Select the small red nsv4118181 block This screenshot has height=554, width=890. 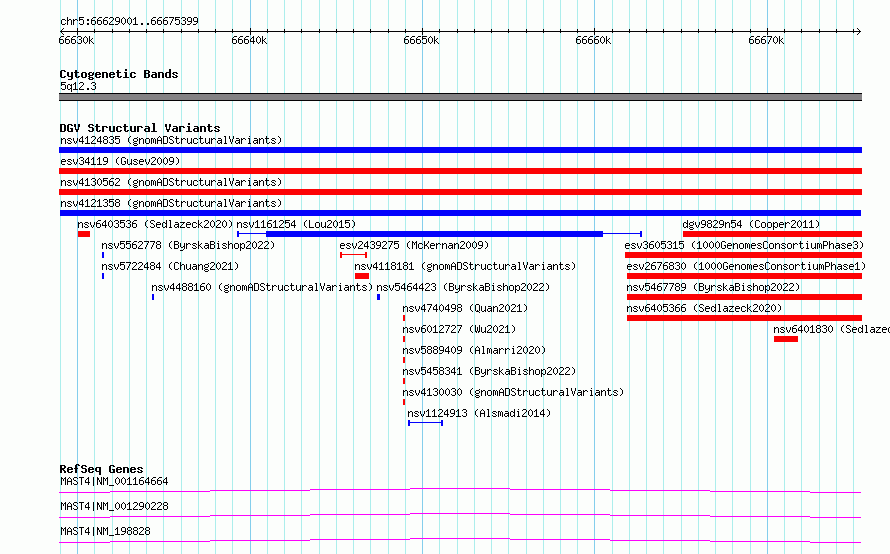(x=362, y=276)
